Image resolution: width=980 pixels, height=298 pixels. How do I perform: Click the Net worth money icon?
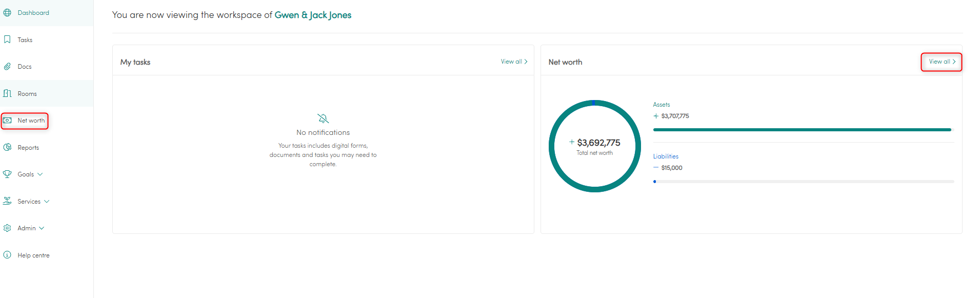tap(7, 121)
